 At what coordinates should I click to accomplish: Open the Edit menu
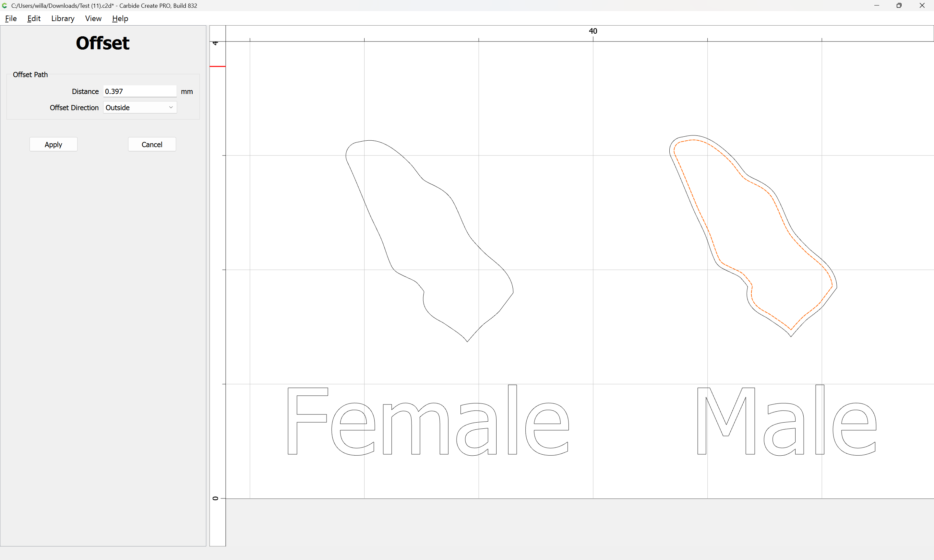(x=34, y=18)
